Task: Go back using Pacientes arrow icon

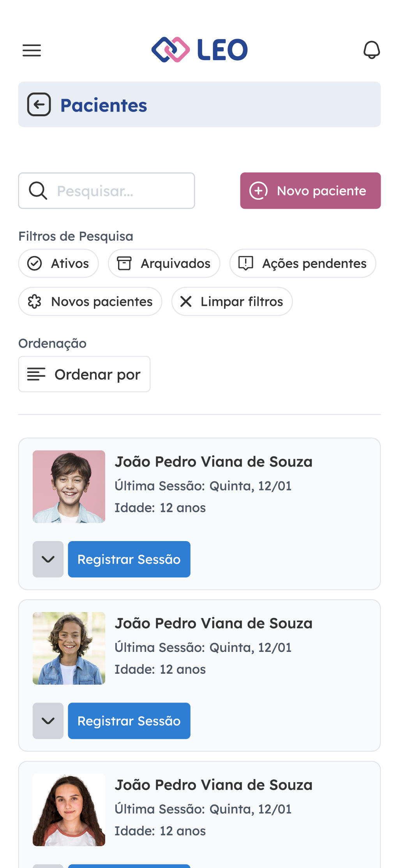Action: coord(39,105)
